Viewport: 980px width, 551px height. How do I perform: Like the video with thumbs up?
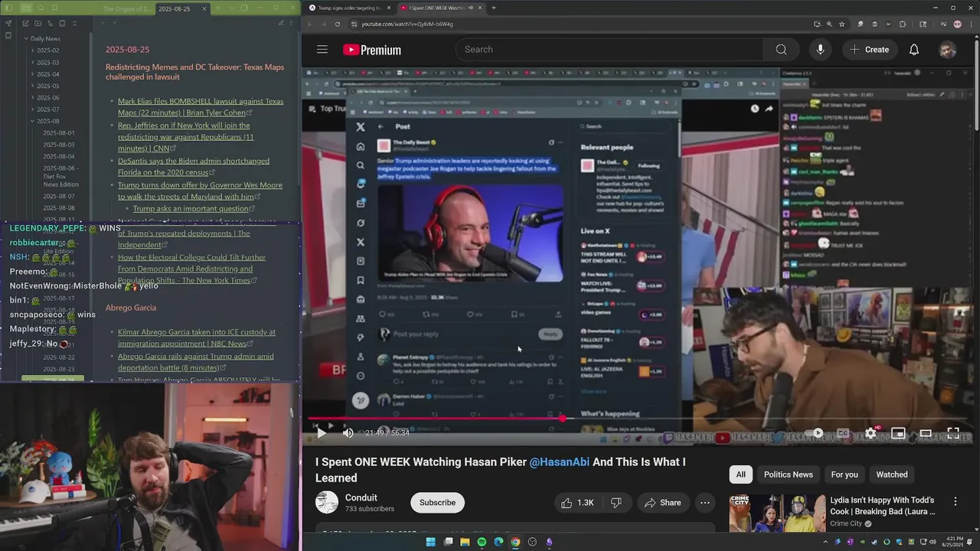tap(577, 503)
